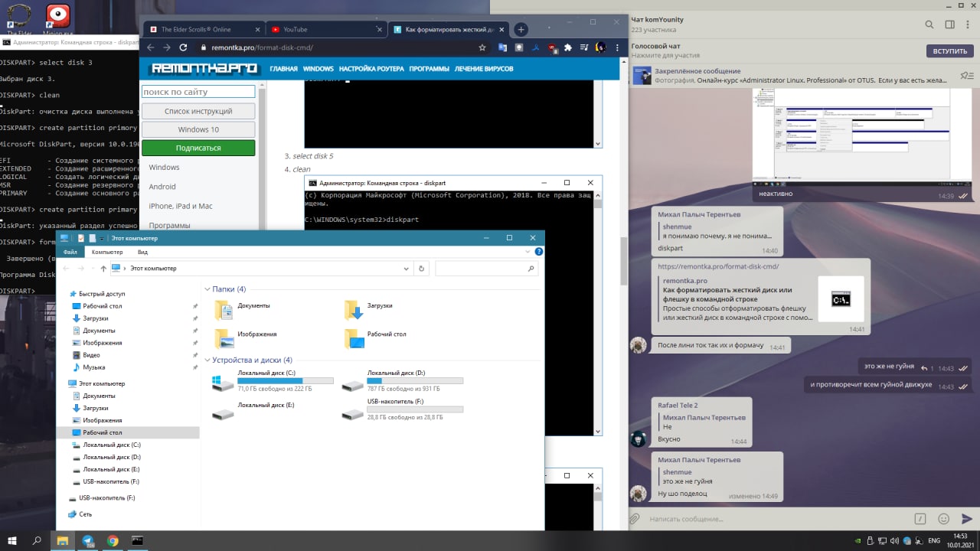Open the Quick Access toolbar dropdown arrow
980x551 pixels.
click(x=103, y=238)
